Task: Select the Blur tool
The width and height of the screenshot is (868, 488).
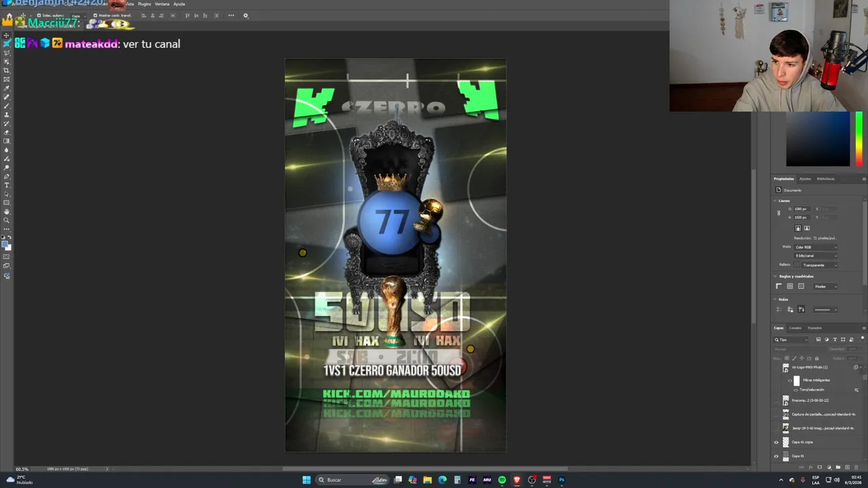Action: click(x=7, y=150)
